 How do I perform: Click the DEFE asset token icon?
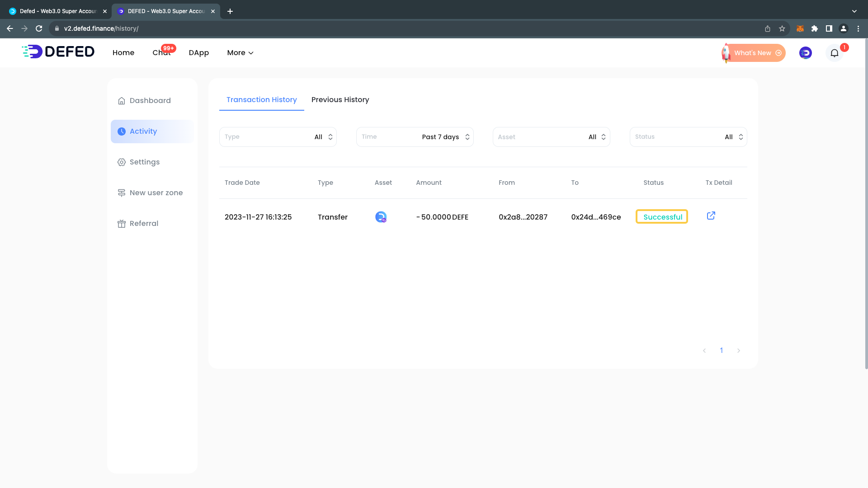tap(381, 217)
